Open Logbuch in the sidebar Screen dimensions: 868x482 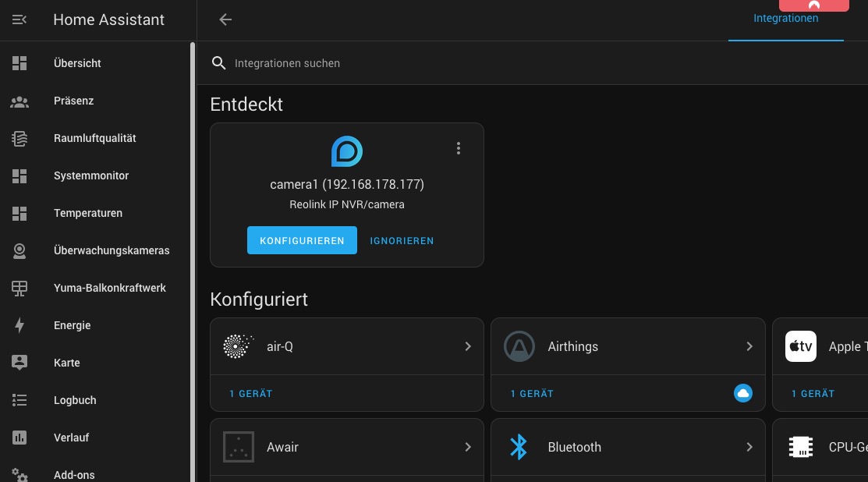tap(75, 400)
